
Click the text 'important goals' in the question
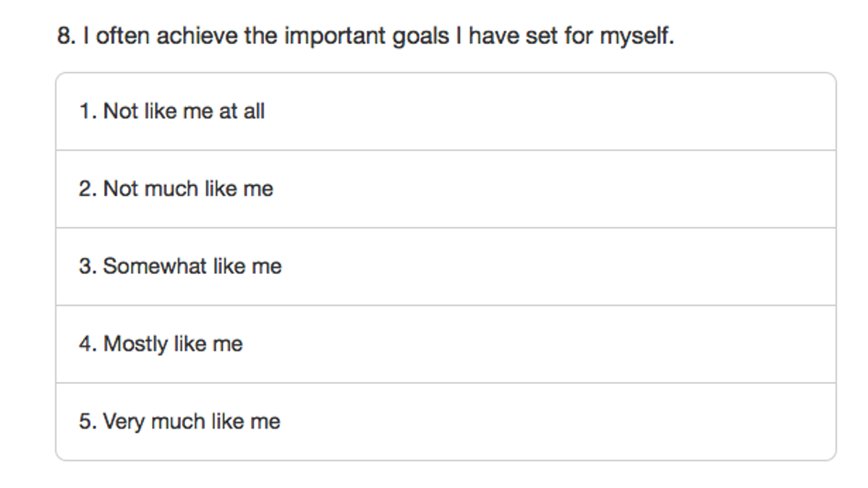(x=366, y=37)
